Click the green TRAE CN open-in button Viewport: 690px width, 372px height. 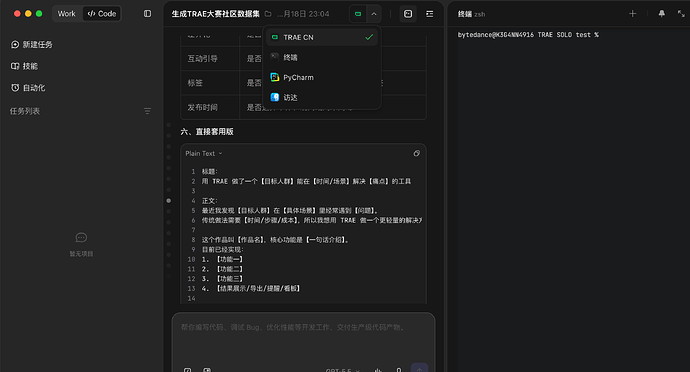click(358, 14)
